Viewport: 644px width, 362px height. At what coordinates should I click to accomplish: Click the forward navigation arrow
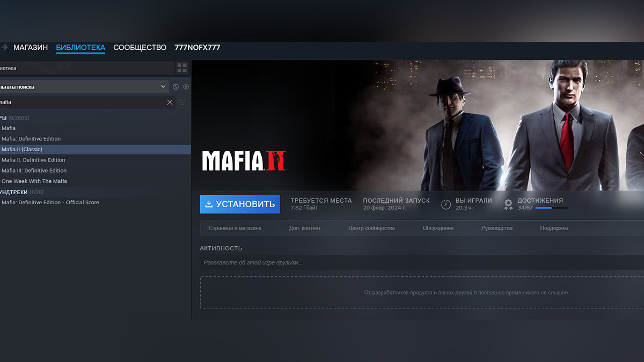click(4, 47)
